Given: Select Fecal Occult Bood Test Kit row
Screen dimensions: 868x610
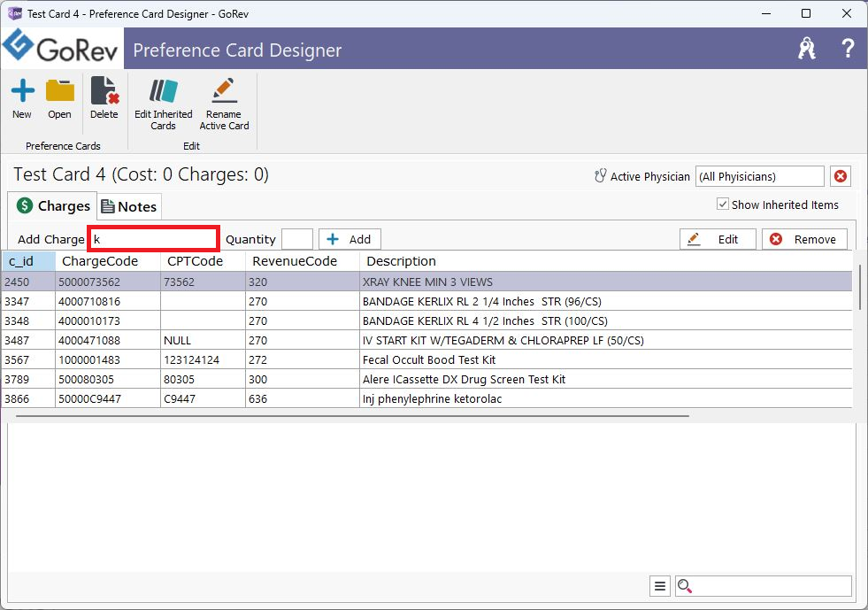Looking at the screenshot, I should pyautogui.click(x=426, y=359).
